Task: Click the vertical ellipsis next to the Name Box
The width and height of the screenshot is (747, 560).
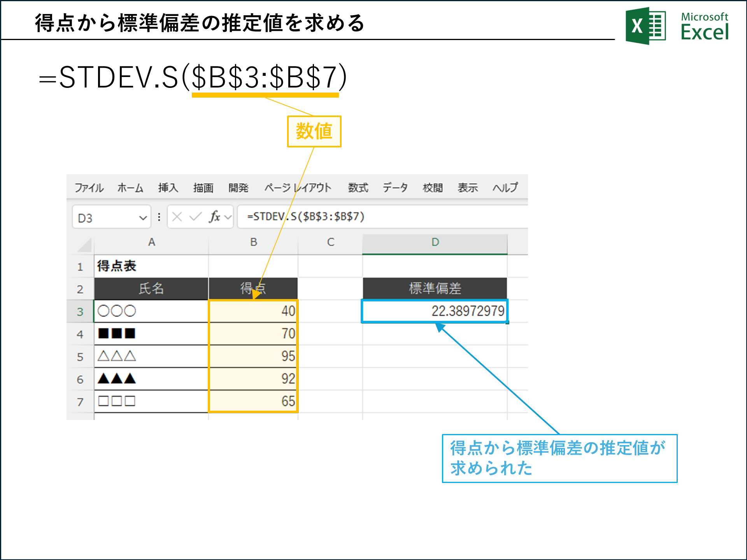Action: (x=159, y=217)
